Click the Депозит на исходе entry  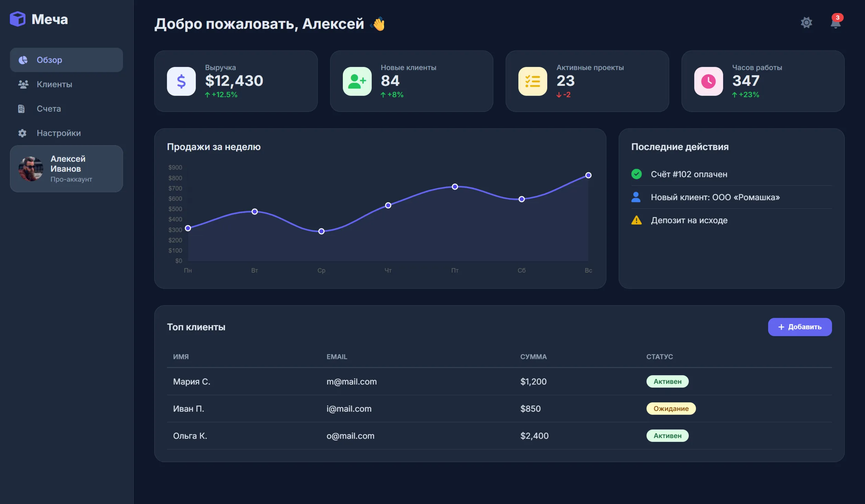[x=731, y=220]
